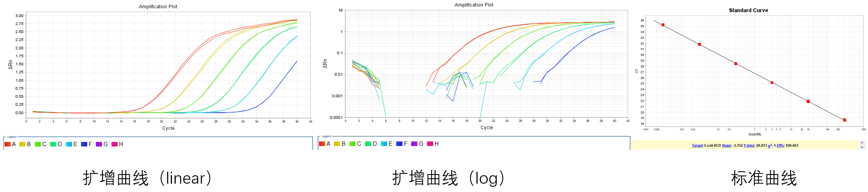The width and height of the screenshot is (868, 192).
Task: Click the Target link in standard curve footer
Action: (697, 145)
